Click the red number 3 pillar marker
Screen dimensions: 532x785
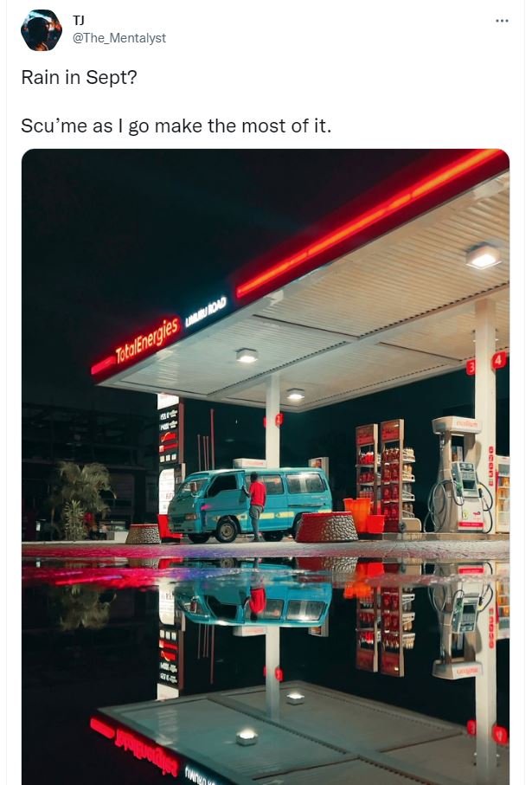click(x=471, y=367)
